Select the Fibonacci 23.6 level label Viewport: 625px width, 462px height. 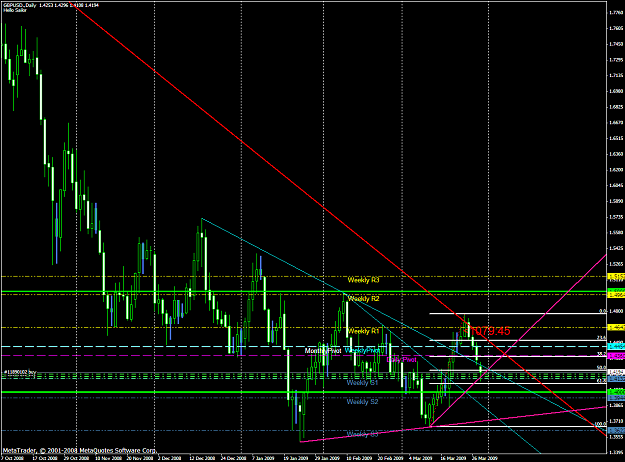coord(601,337)
